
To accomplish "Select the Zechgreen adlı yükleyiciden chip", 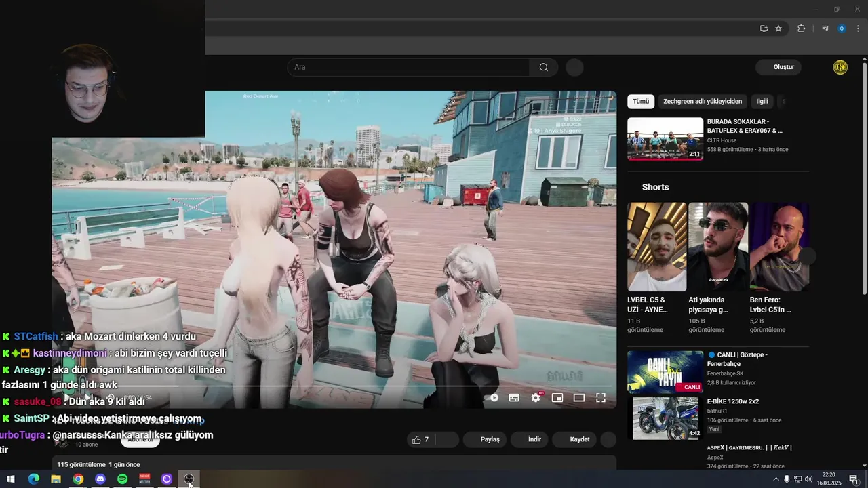I will click(703, 101).
